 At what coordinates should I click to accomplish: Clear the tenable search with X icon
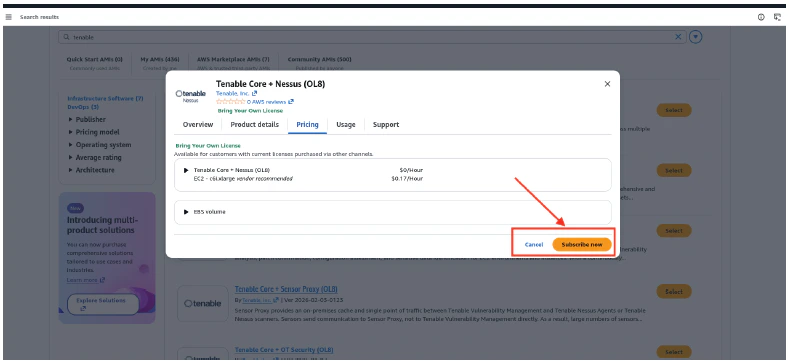pos(678,37)
